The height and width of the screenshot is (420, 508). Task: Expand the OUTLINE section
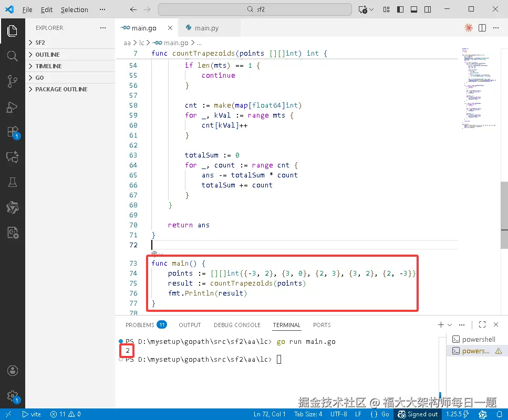coord(70,55)
